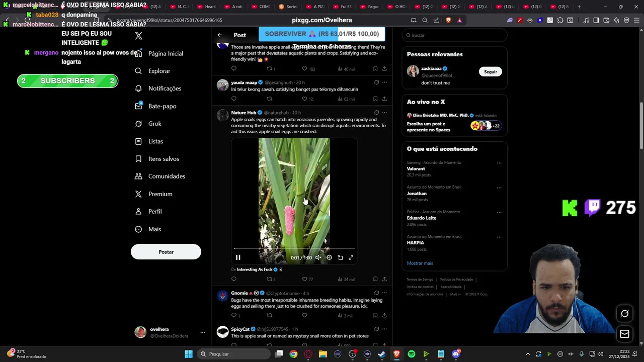
Task: Open a new browser tab
Action: click(x=579, y=7)
